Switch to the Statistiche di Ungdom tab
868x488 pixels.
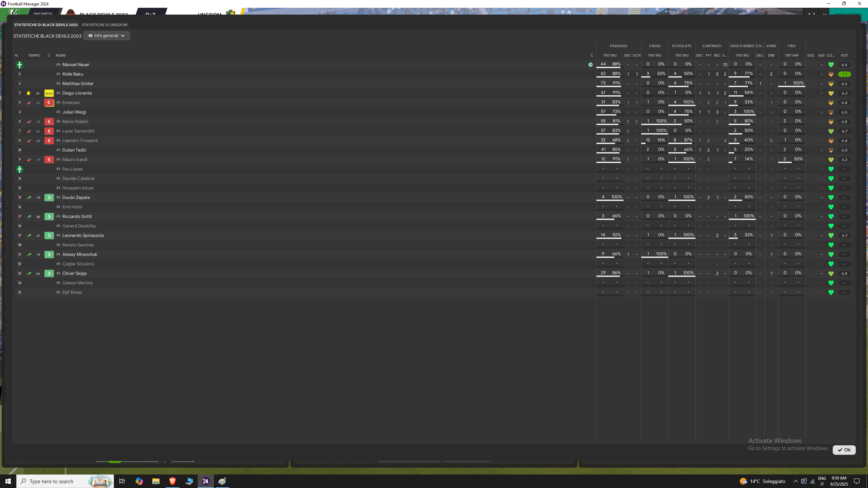point(104,25)
